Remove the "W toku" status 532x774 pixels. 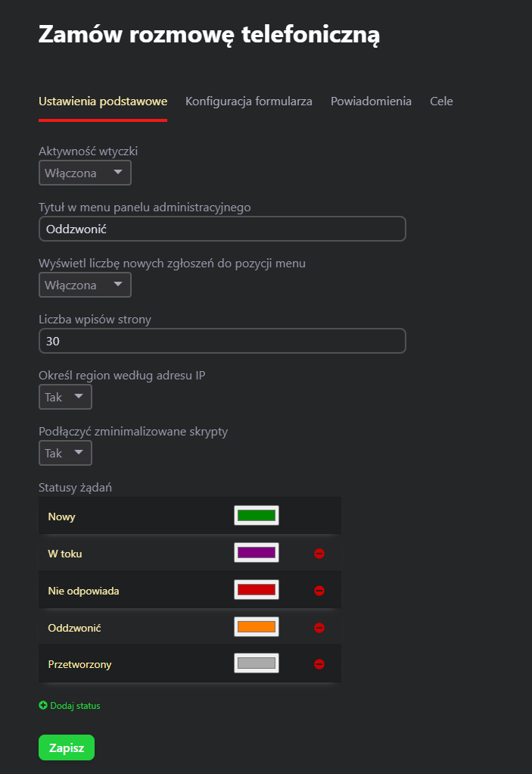click(319, 554)
